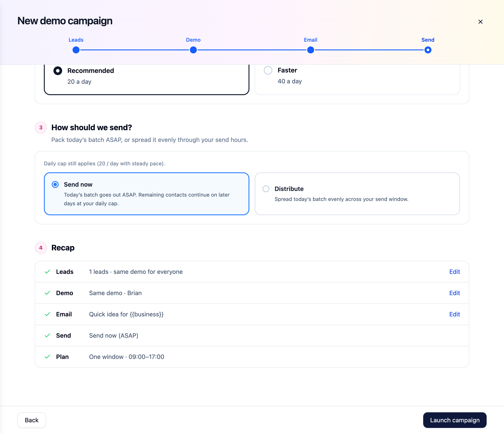Go to the Leads step dot
This screenshot has height=434, width=504.
[x=76, y=50]
